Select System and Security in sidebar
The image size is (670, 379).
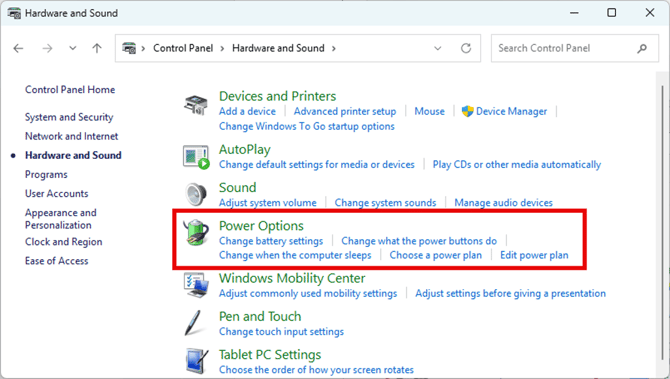click(x=69, y=117)
